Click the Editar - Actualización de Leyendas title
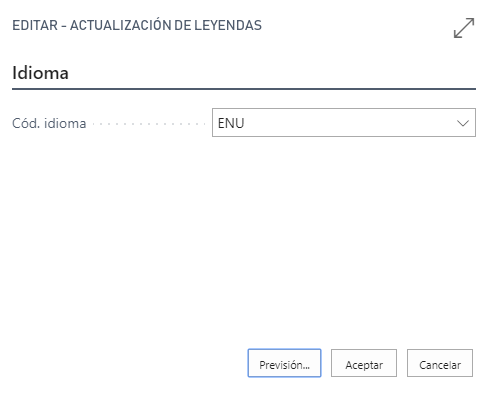 [137, 25]
